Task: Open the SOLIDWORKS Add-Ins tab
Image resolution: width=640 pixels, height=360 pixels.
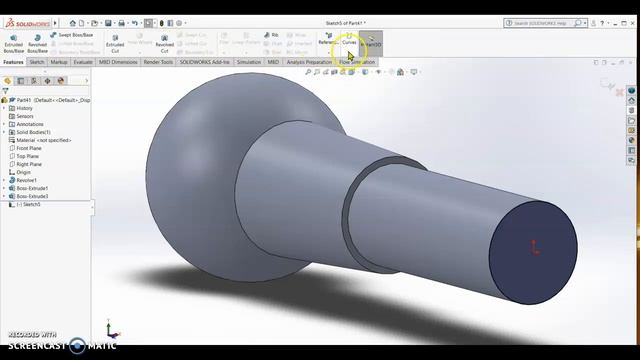Action: 205,62
